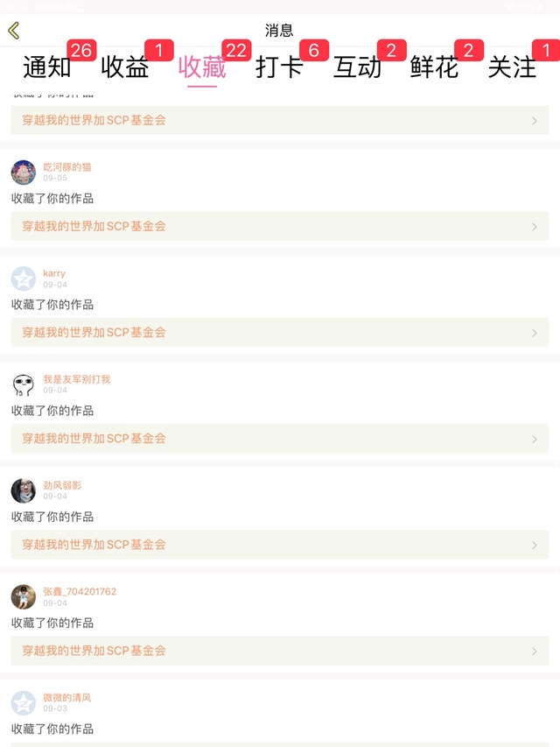The image size is (560, 747).
Task: Tap 张鑫_704201762 avatar image
Action: 24,597
